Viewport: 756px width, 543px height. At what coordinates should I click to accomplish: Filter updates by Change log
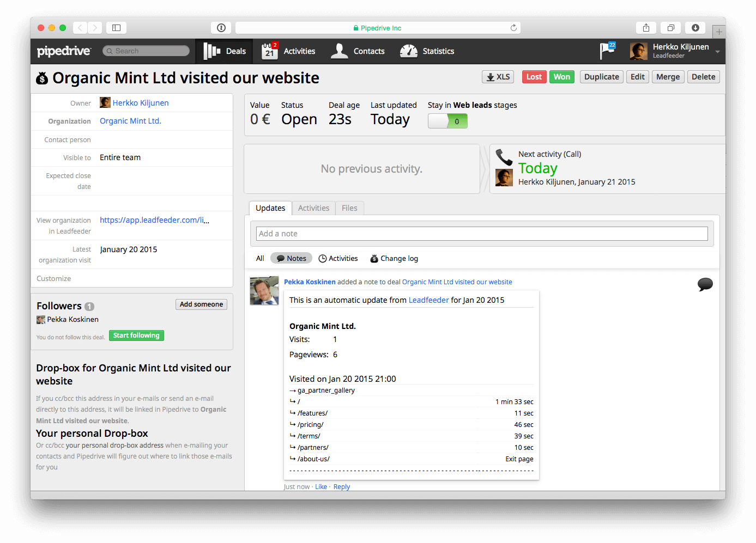(x=394, y=259)
